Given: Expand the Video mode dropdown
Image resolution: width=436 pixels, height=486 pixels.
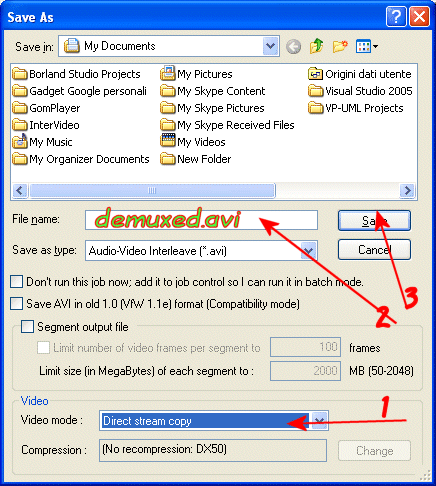Looking at the screenshot, I should pyautogui.click(x=320, y=421).
